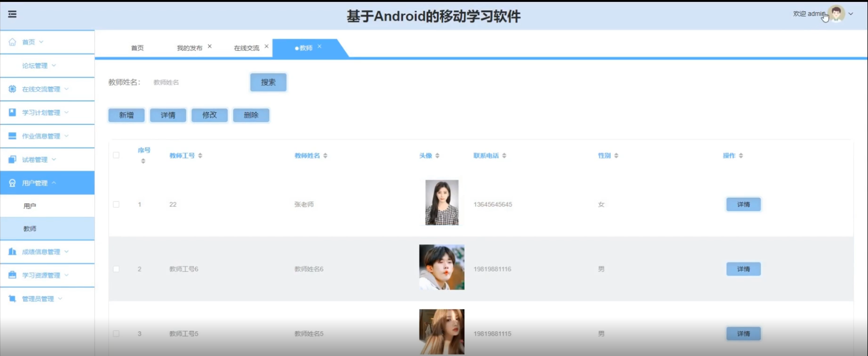Click the 新增 add button

(x=126, y=115)
